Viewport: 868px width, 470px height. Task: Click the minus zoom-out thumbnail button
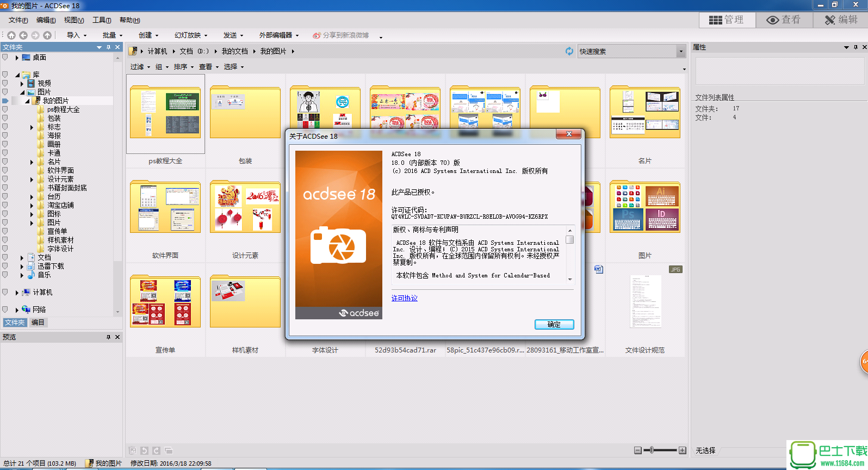[638, 450]
